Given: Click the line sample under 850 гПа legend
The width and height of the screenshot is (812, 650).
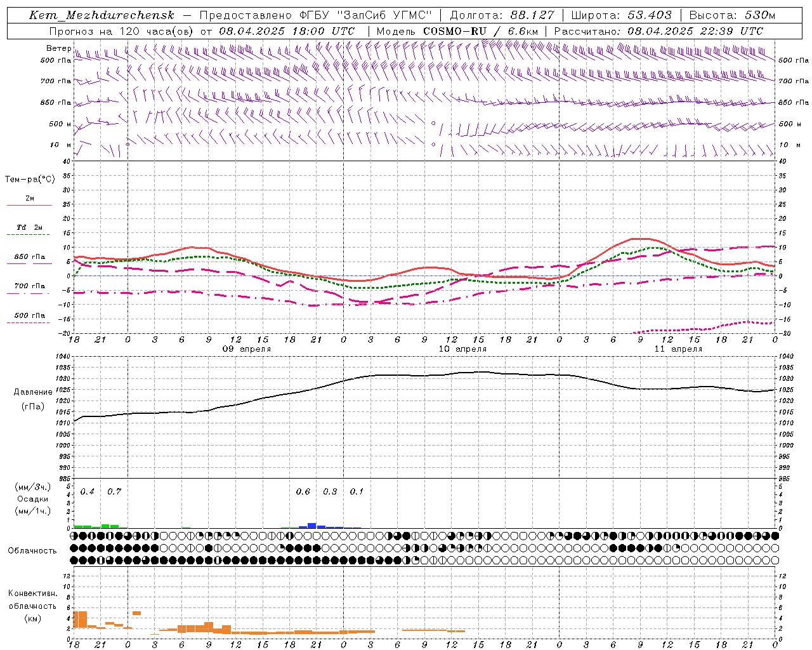Looking at the screenshot, I should tap(29, 264).
